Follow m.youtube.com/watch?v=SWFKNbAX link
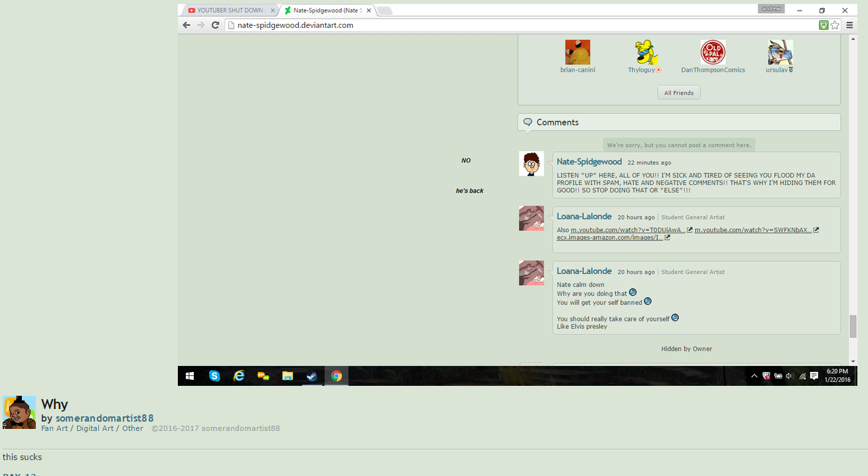This screenshot has width=868, height=476. tap(753, 230)
